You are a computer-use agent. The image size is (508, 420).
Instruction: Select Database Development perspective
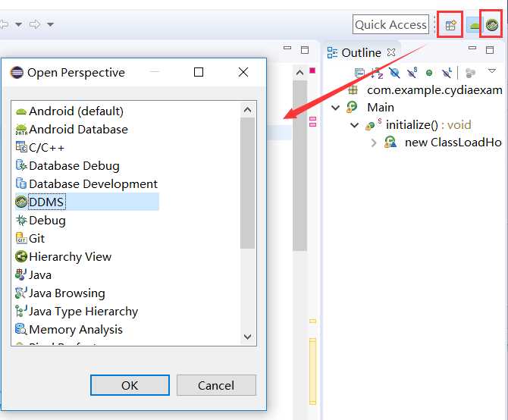pos(93,184)
